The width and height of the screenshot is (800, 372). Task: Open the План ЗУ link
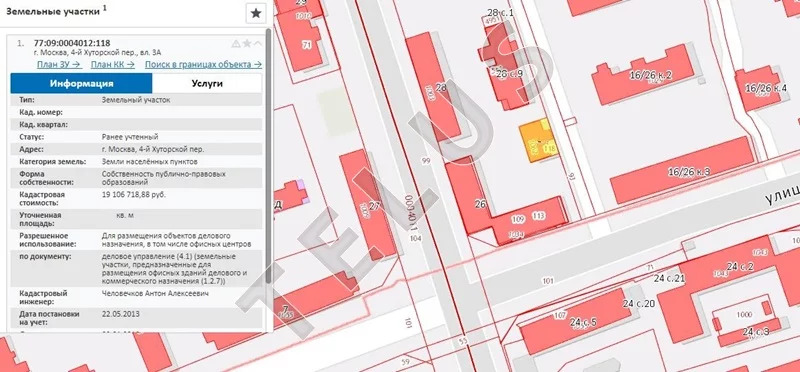click(59, 64)
